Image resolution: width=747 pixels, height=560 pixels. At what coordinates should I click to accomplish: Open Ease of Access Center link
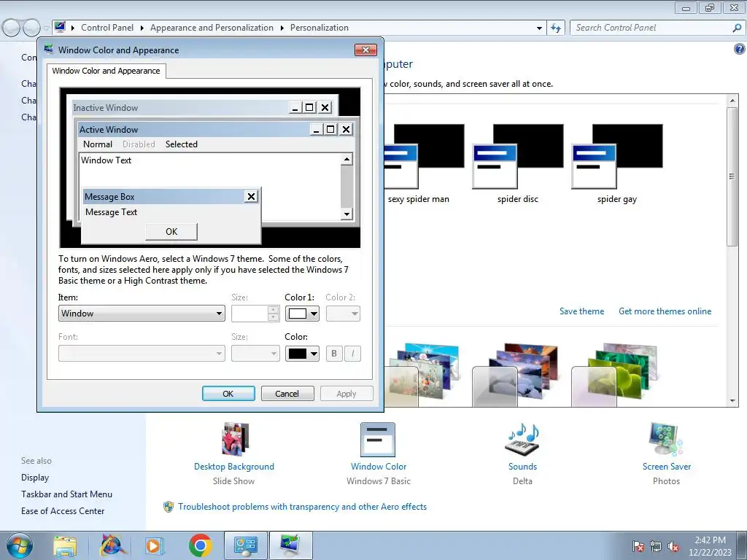(x=63, y=511)
